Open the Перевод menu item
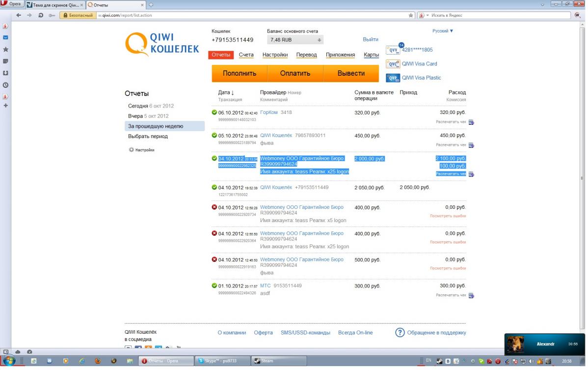The height and width of the screenshot is (371, 588). pyautogui.click(x=306, y=55)
